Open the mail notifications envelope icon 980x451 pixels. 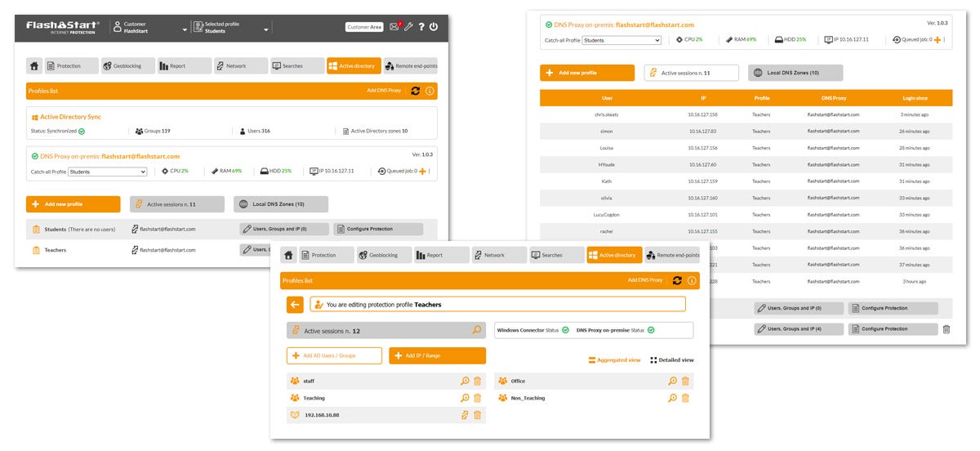(394, 27)
